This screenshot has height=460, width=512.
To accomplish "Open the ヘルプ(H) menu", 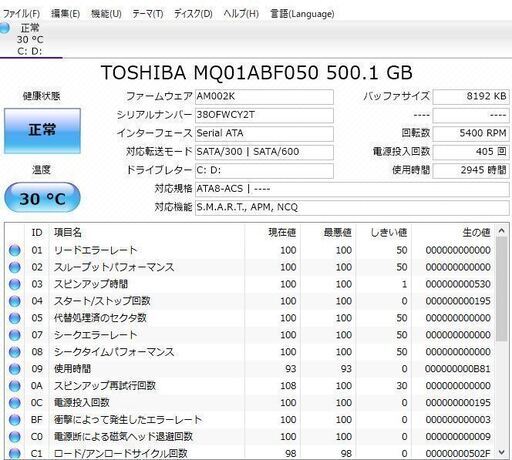I will tap(241, 14).
